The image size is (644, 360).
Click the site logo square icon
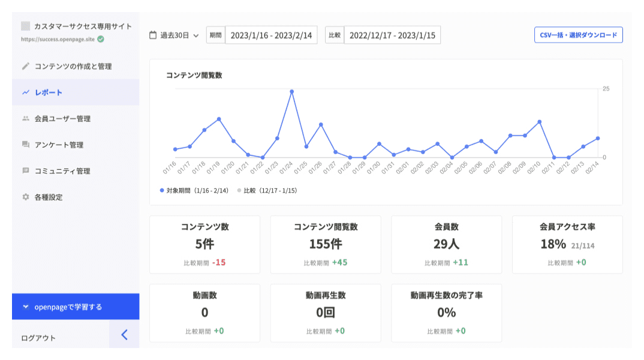tap(25, 26)
